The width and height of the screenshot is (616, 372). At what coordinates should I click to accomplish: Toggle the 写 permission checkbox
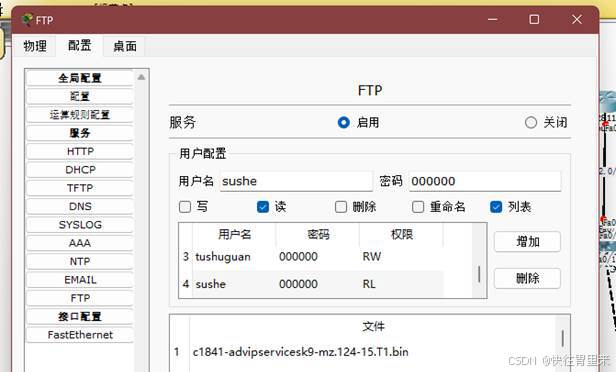[185, 207]
